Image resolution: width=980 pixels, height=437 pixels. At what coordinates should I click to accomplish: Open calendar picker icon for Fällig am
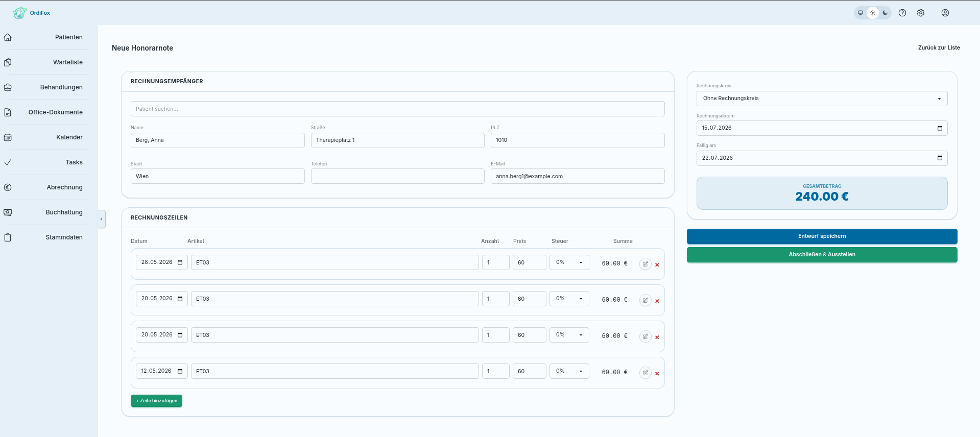tap(940, 158)
